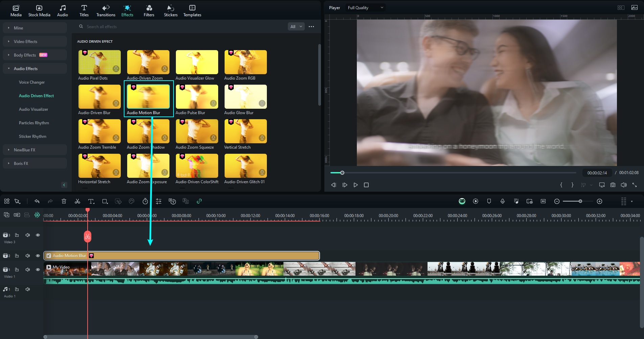
Task: Expand player to fullscreen
Action: pos(635,185)
